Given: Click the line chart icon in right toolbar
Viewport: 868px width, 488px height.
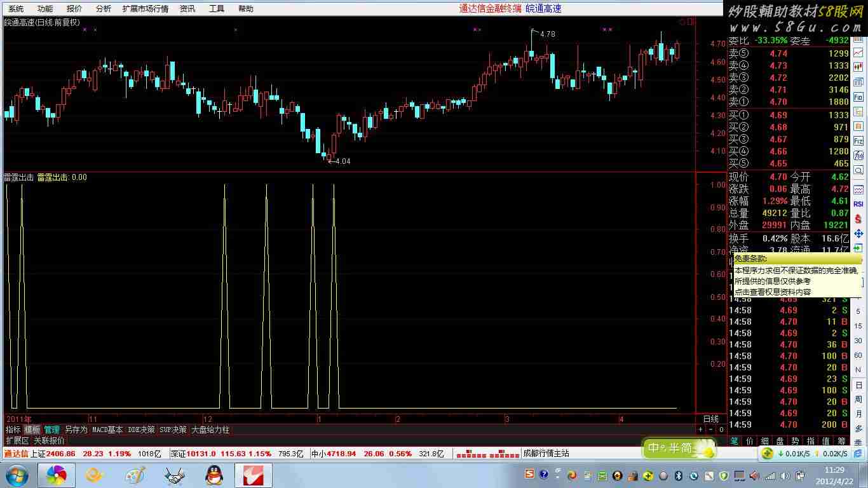Looking at the screenshot, I should (858, 53).
